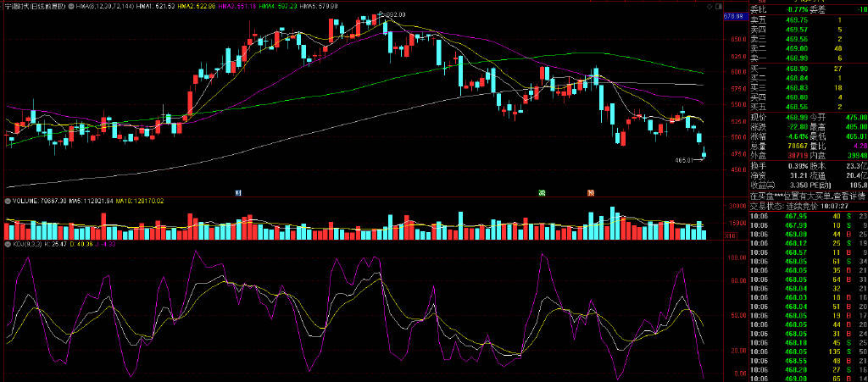The height and width of the screenshot is (382, 868).
Task: Click the stock name title 宁德时代
Action: click(x=19, y=5)
